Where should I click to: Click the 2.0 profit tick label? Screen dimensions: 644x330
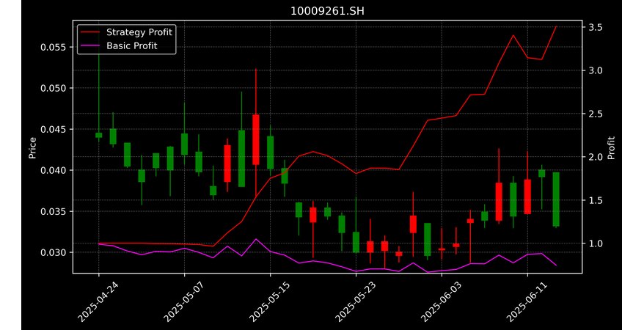[x=595, y=157]
